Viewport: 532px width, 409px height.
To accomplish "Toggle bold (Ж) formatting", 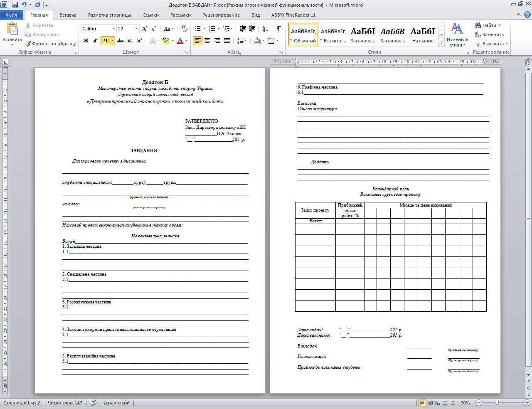I will pyautogui.click(x=86, y=41).
